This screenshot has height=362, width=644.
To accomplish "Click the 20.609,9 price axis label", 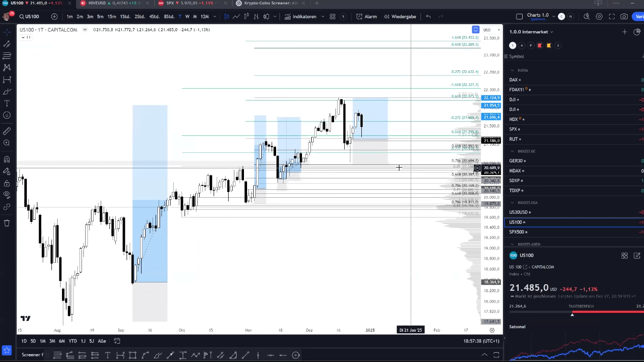I will tap(491, 168).
